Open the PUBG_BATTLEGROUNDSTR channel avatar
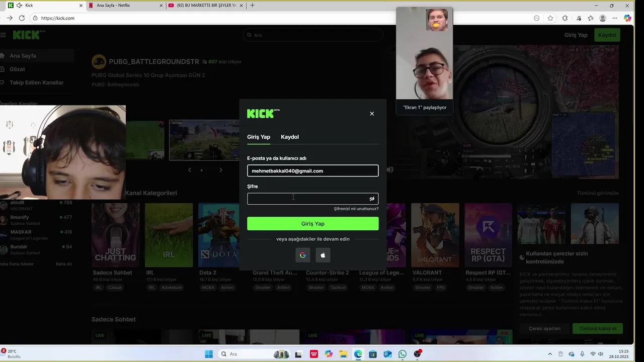Image resolution: width=644 pixels, height=362 pixels. [x=99, y=62]
